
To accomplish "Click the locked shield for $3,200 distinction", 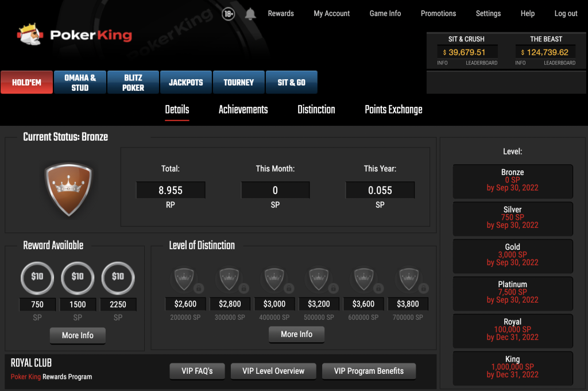I will pos(319,279).
